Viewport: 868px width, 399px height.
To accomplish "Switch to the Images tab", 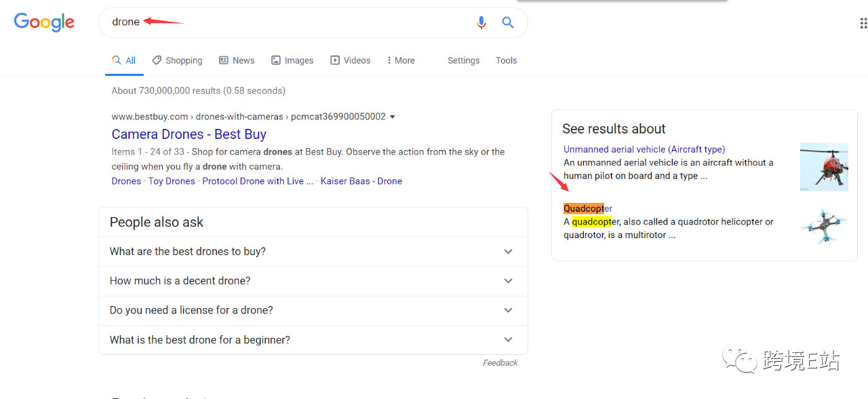I will pyautogui.click(x=292, y=60).
